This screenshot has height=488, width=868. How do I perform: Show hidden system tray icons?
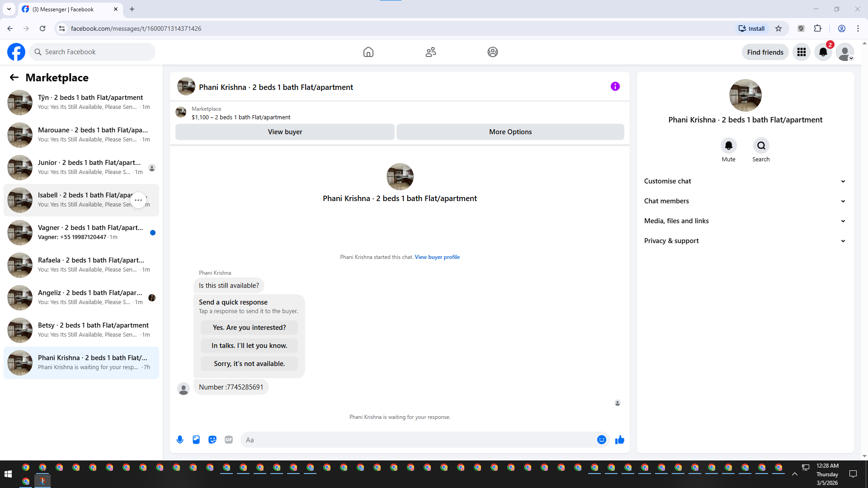point(795,474)
